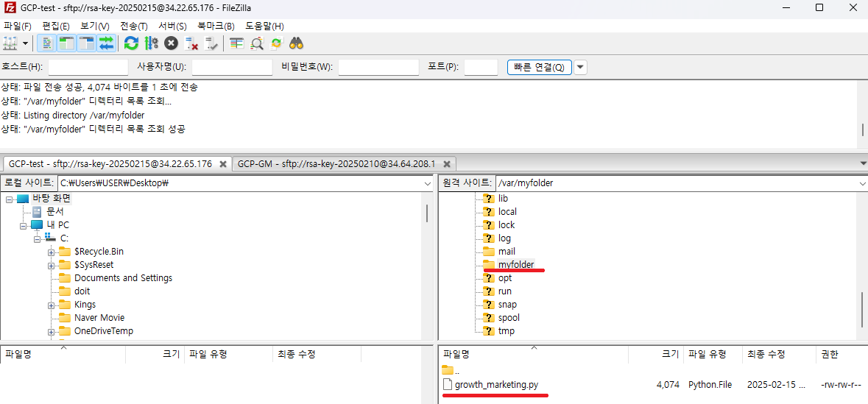
Task: Toggle the local directory tree view
Action: tap(67, 43)
